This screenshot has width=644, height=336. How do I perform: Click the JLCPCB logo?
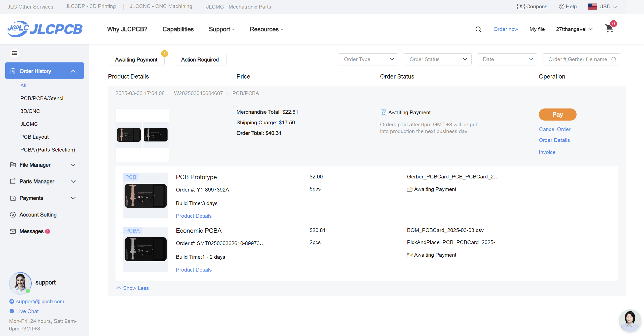tap(45, 29)
